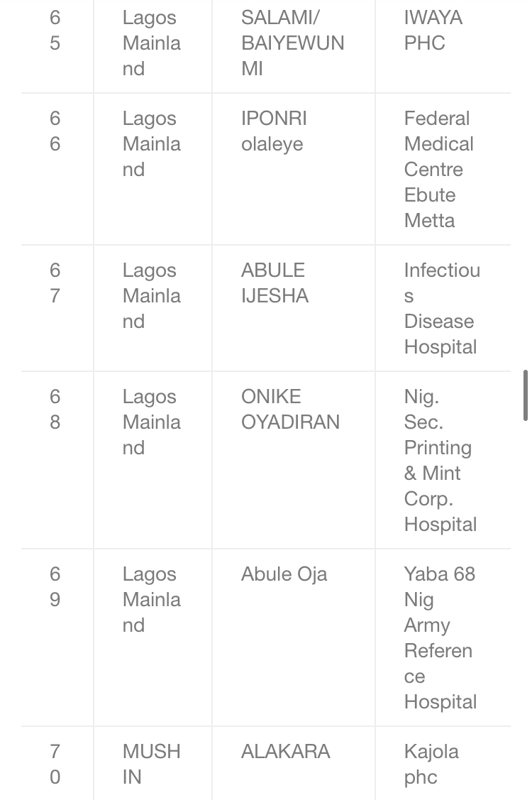This screenshot has height=800, width=532.
Task: Click the Kajola phc cell
Action: tap(443, 763)
